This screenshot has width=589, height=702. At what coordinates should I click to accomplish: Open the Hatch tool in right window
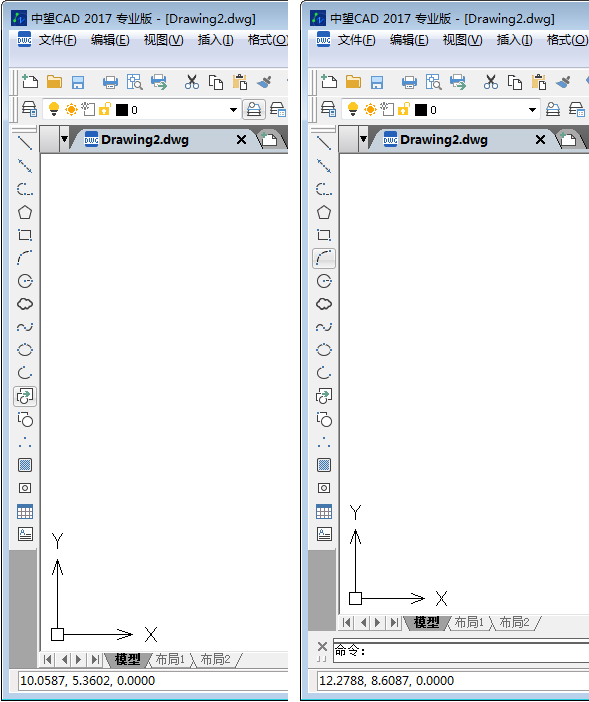[324, 465]
